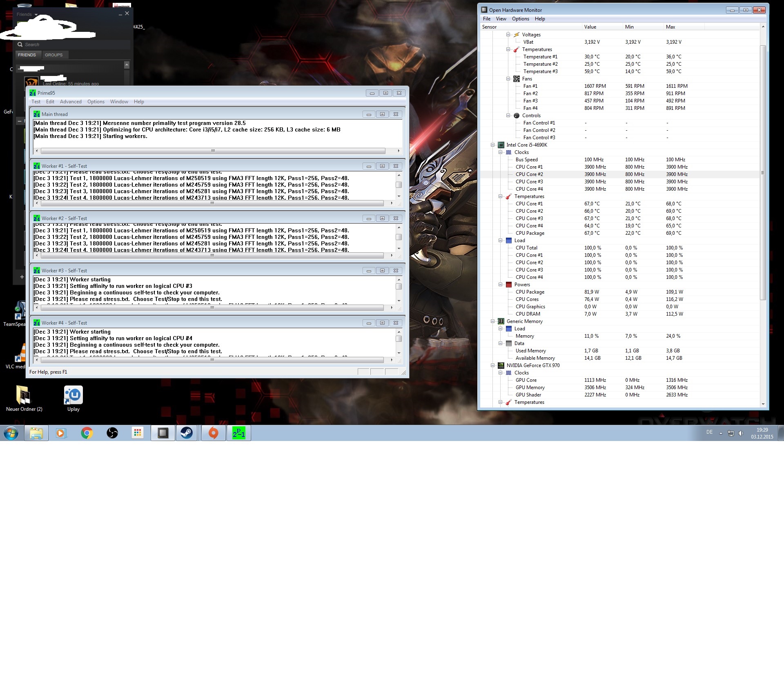Launch Google Chrome from taskbar
The width and height of the screenshot is (784, 686).
(87, 433)
